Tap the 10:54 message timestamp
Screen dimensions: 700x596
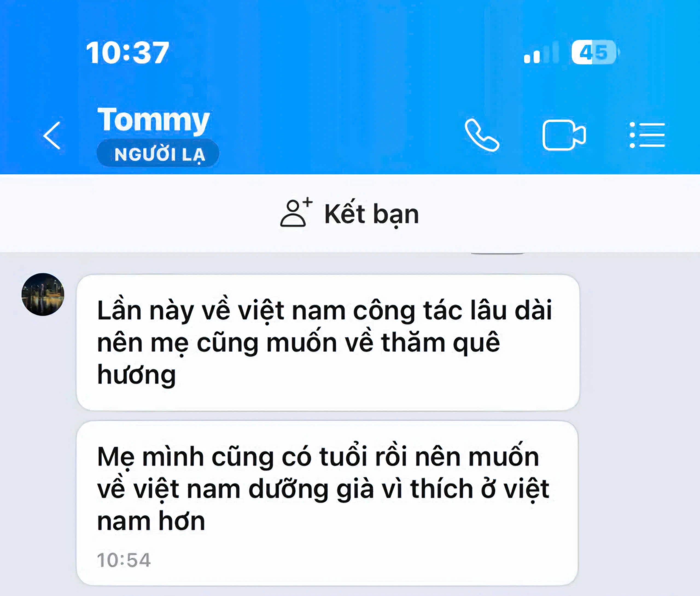pyautogui.click(x=124, y=560)
